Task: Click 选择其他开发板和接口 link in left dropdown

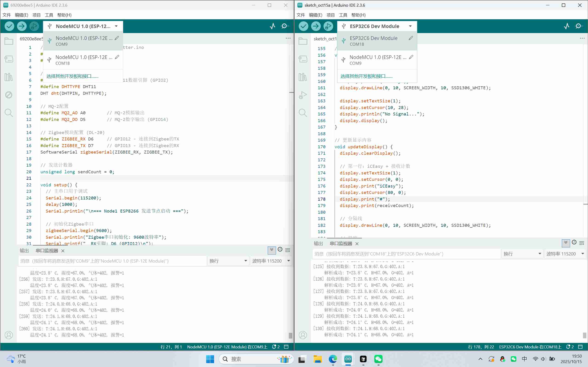Action: point(72,76)
